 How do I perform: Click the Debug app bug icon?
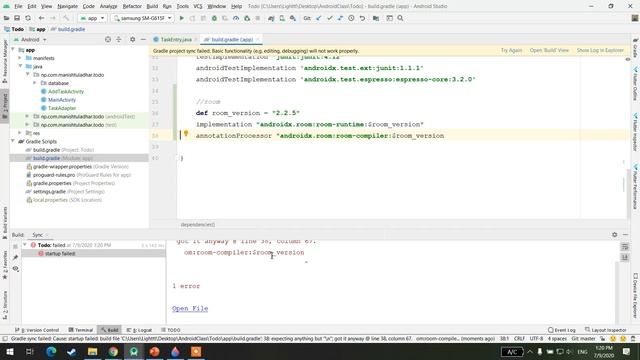pyautogui.click(x=214, y=18)
